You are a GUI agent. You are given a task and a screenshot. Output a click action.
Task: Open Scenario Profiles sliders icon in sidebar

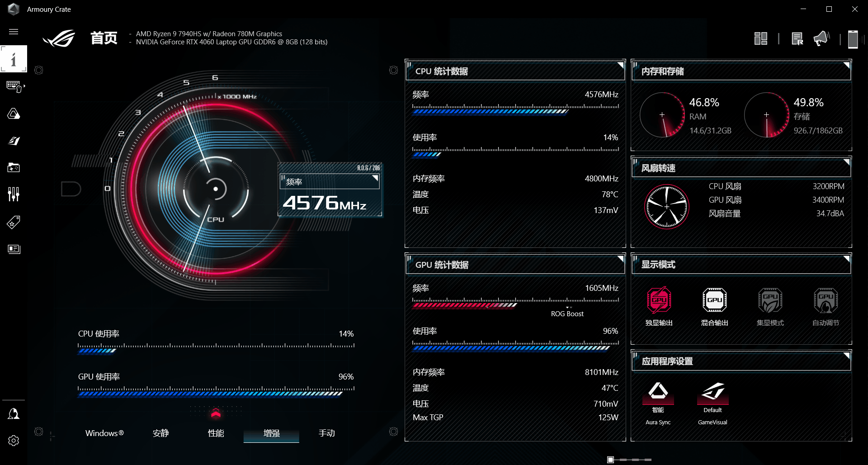pyautogui.click(x=14, y=195)
